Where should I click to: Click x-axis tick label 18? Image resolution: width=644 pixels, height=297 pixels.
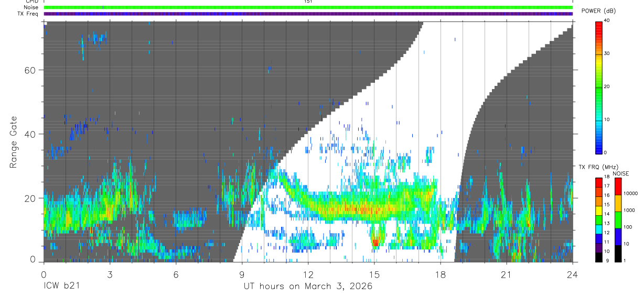coord(440,274)
